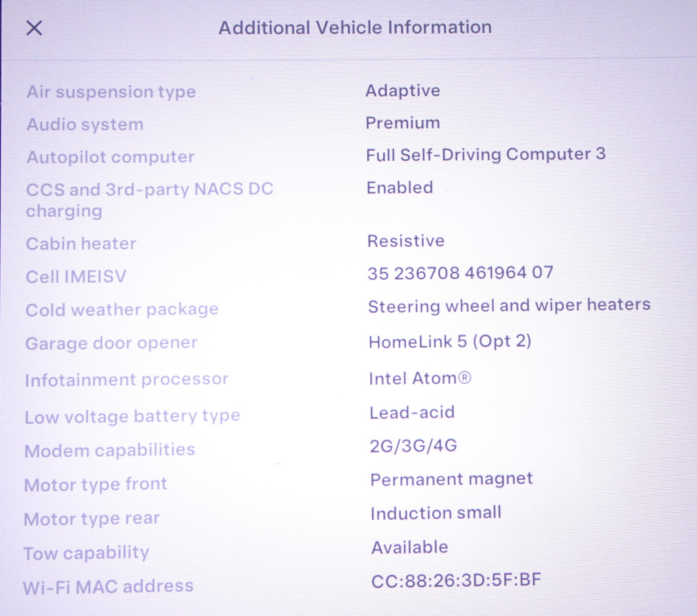Screen dimensions: 697x616
Task: Tap the Resistive cabin heater value
Action: 406,241
